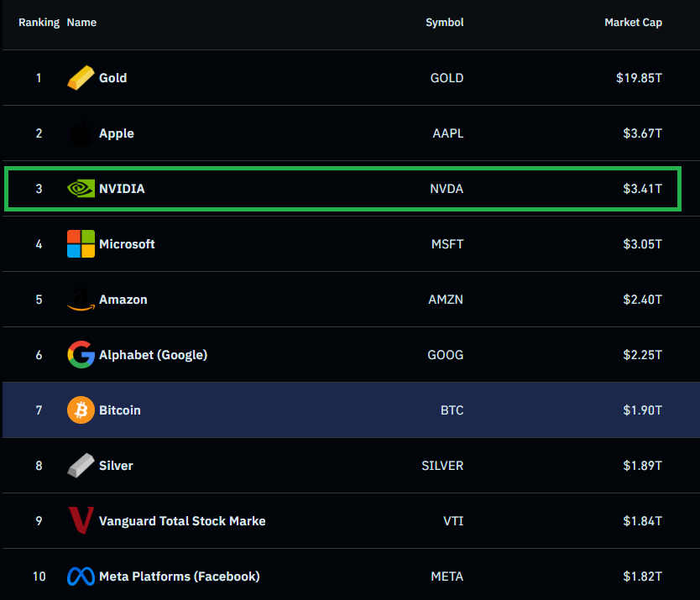Click the Google G logo
Image resolution: width=700 pixels, height=600 pixels.
[x=81, y=355]
